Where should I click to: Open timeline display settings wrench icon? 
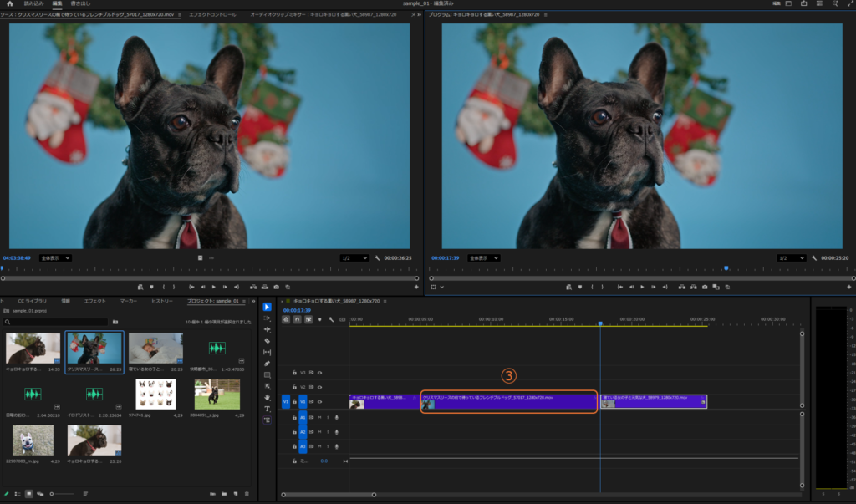331,319
